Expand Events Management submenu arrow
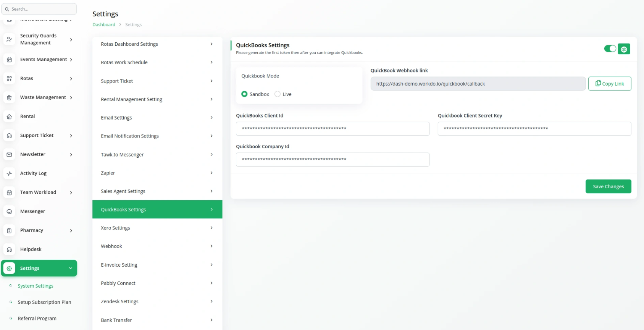The width and height of the screenshot is (644, 330). coord(71,60)
